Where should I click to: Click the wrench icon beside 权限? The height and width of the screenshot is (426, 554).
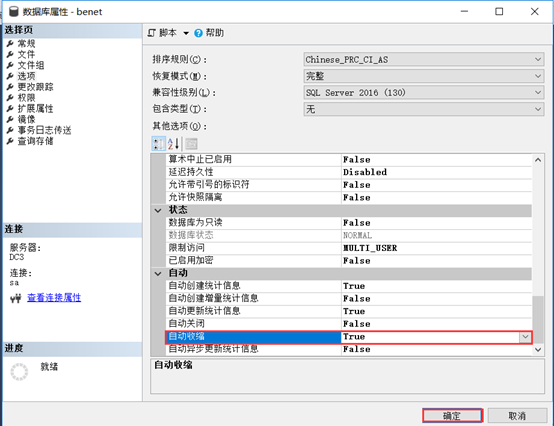click(x=10, y=98)
